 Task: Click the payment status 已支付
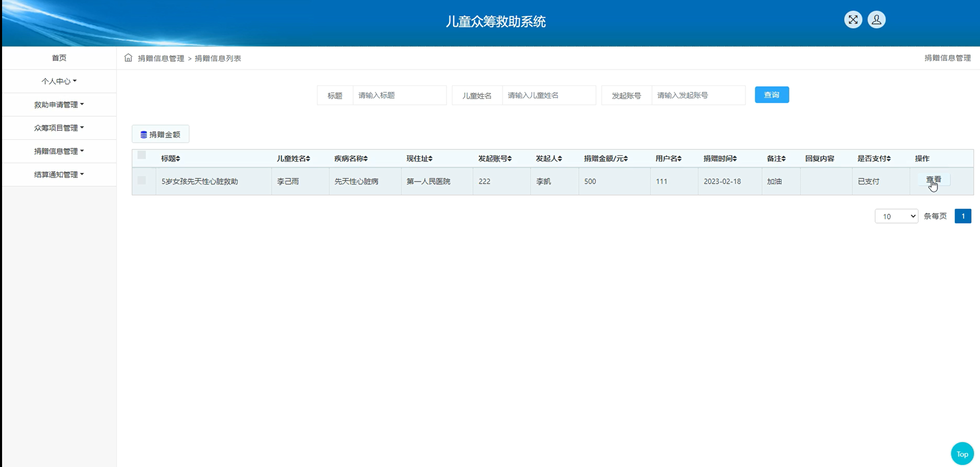[869, 182]
